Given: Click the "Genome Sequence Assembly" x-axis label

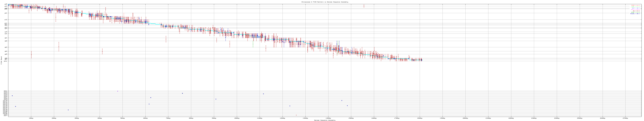Looking at the screenshot, I should pos(325,120).
